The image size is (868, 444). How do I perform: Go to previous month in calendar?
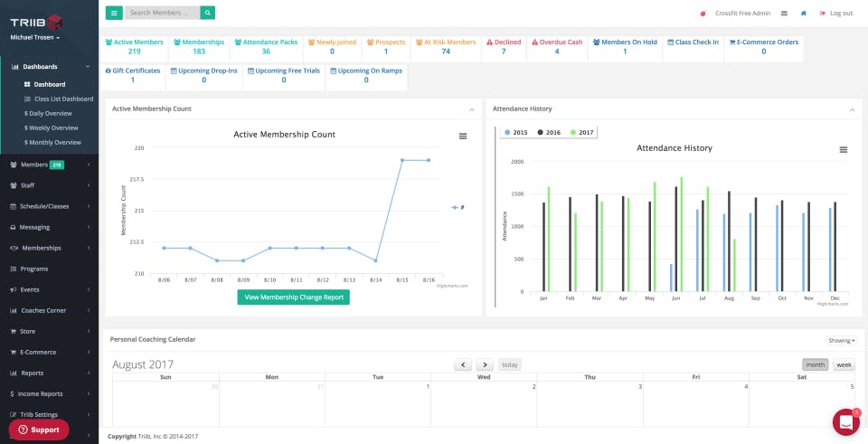pyautogui.click(x=463, y=364)
